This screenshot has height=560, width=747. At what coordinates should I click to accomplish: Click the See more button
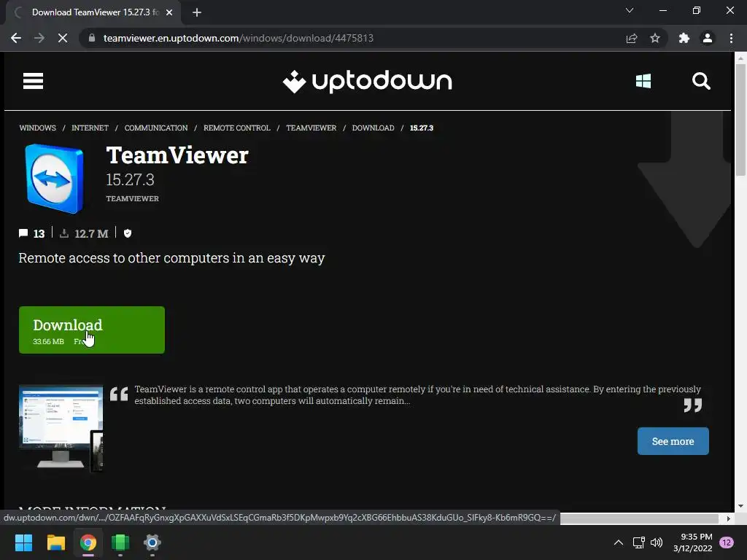click(x=673, y=441)
